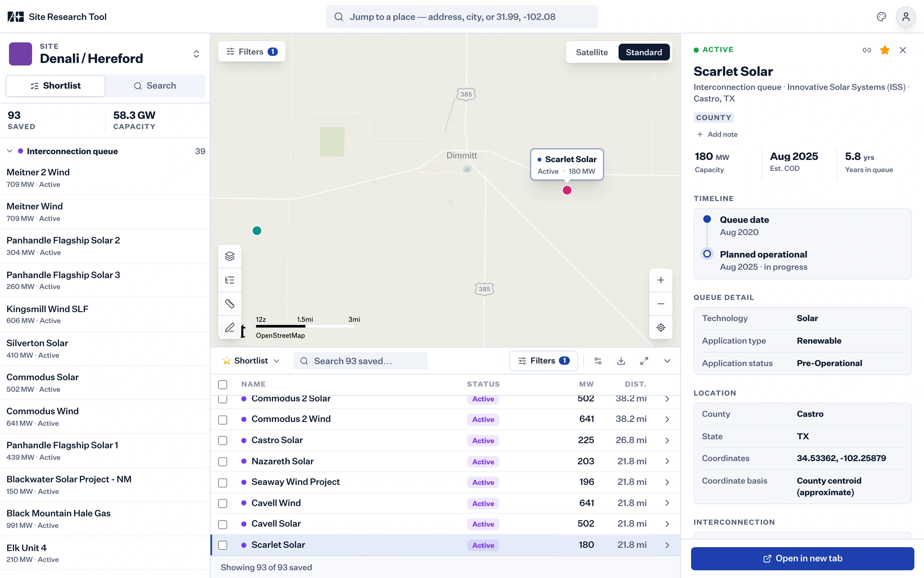Click the purple site color swatch
The height and width of the screenshot is (578, 924).
pyautogui.click(x=21, y=54)
